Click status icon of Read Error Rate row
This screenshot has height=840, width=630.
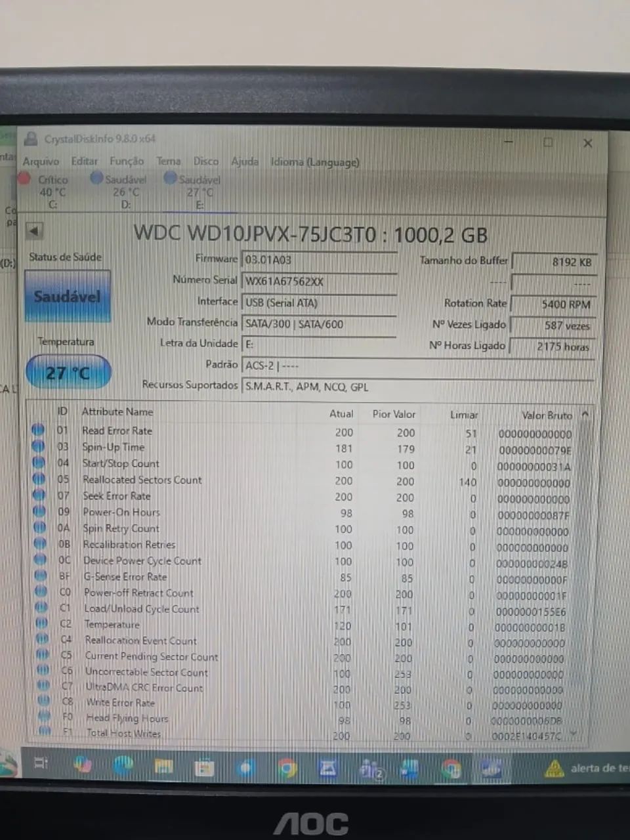point(38,430)
